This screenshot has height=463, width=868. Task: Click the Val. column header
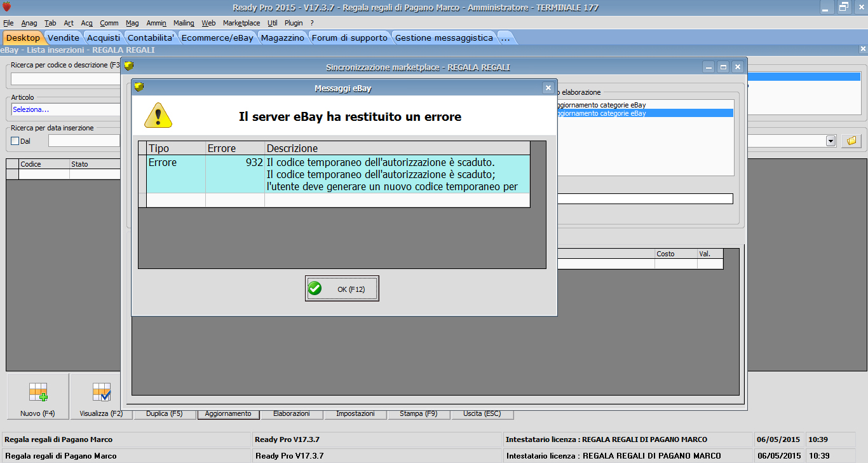pyautogui.click(x=710, y=254)
